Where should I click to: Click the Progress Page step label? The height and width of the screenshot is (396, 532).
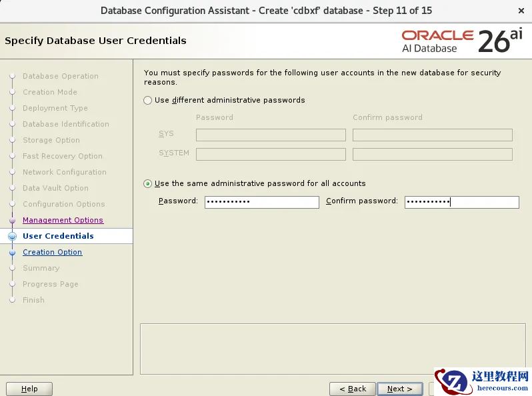point(51,284)
